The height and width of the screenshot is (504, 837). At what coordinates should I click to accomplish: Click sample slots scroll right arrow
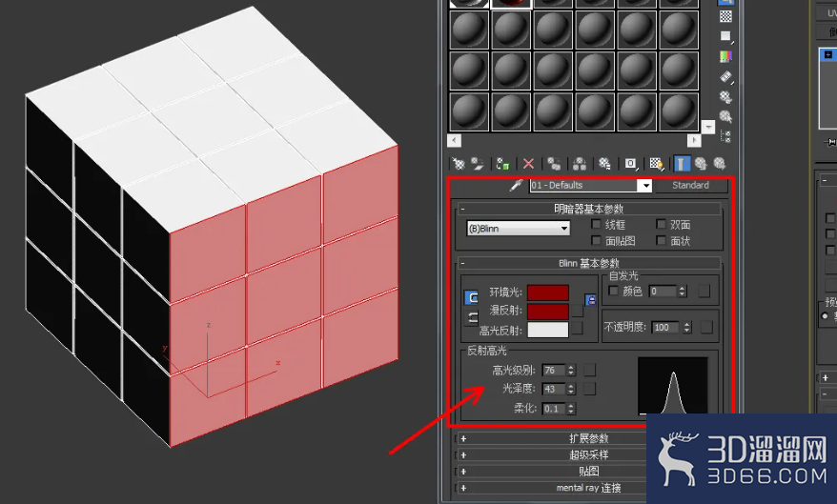pos(693,140)
